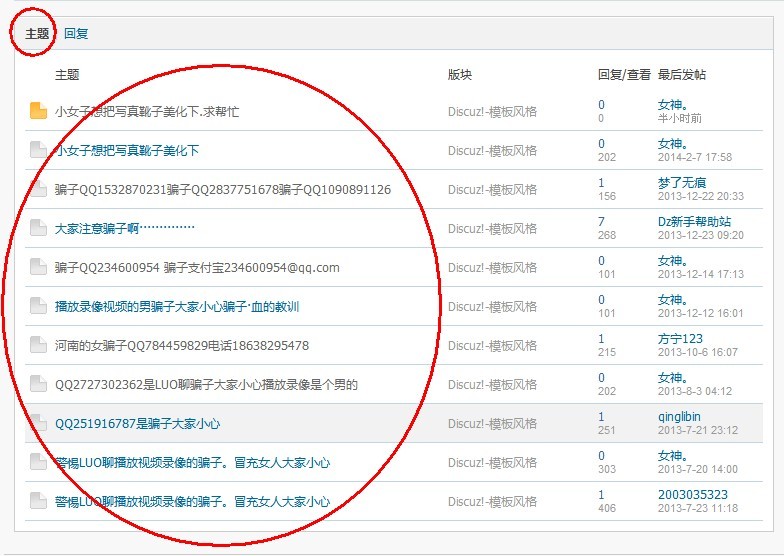
Task: Open last poster 女神。 posted 半小时前
Action: tap(672, 105)
